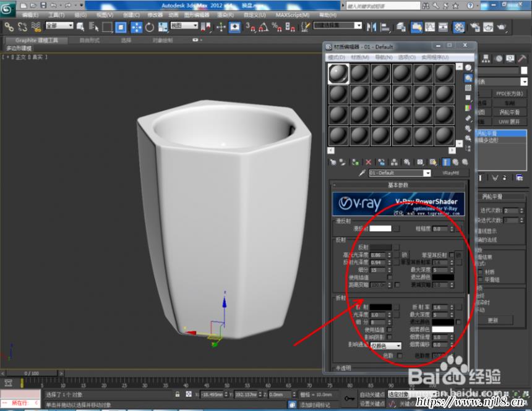Toggle the refraction Exit Color checkbox

coord(458,322)
